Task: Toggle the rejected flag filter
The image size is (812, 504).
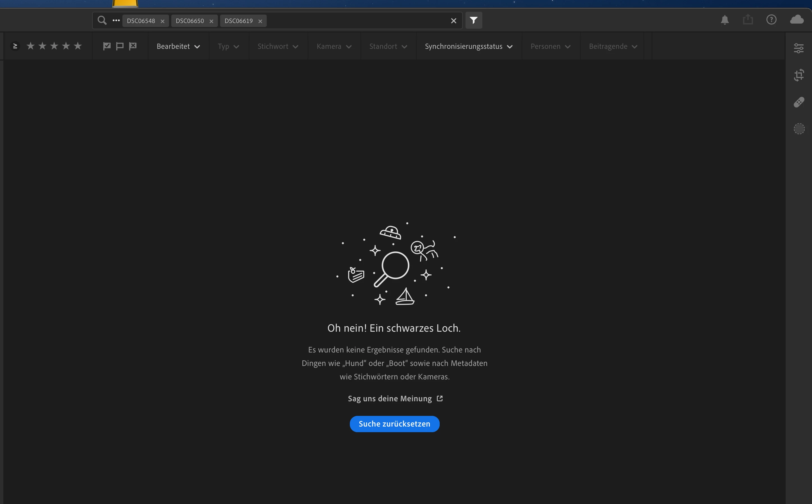Action: click(133, 46)
